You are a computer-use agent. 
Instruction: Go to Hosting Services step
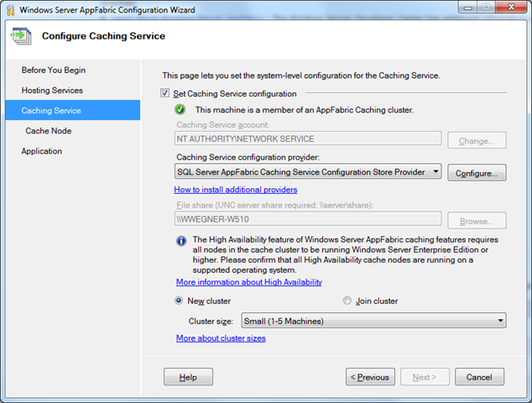pos(52,91)
